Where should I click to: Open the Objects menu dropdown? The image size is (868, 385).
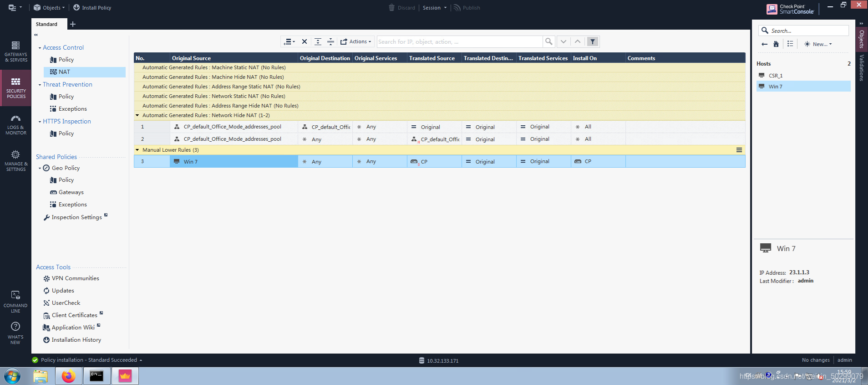click(x=50, y=8)
